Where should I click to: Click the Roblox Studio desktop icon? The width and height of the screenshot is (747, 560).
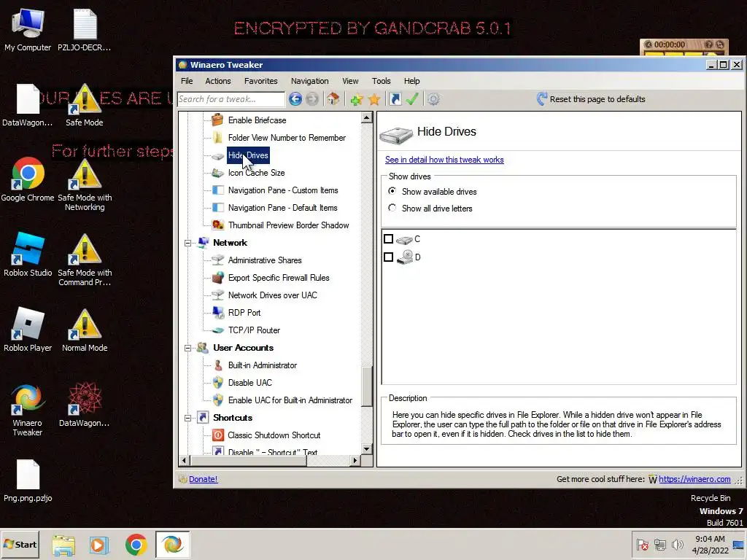tap(28, 254)
